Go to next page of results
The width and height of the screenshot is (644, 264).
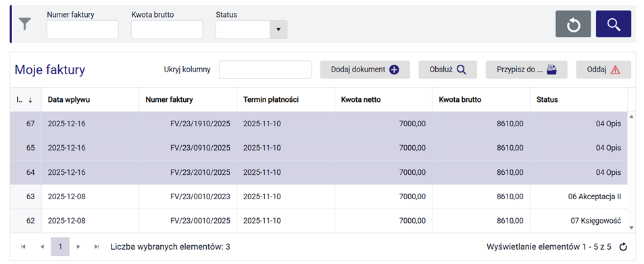tap(78, 246)
